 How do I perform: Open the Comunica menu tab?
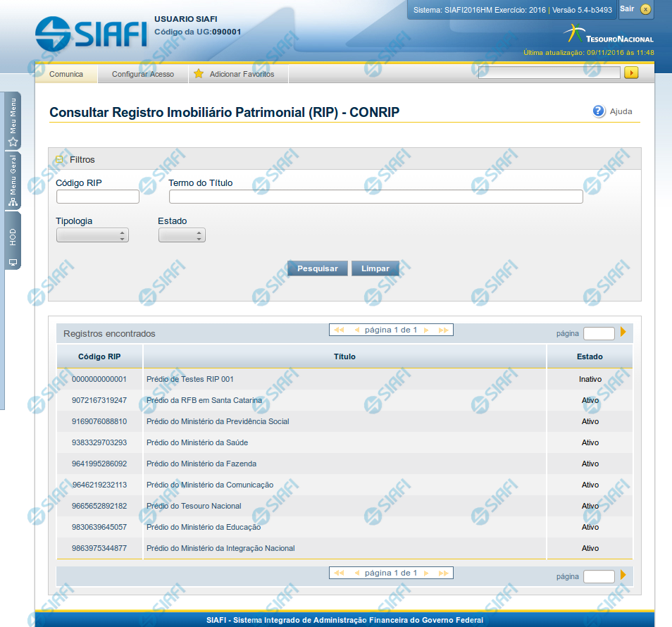click(66, 74)
